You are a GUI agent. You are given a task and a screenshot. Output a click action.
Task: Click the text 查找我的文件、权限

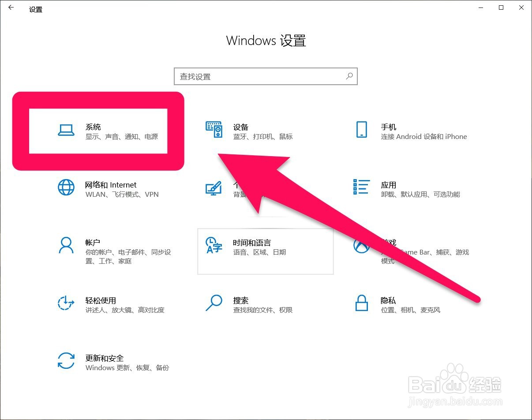262,310
